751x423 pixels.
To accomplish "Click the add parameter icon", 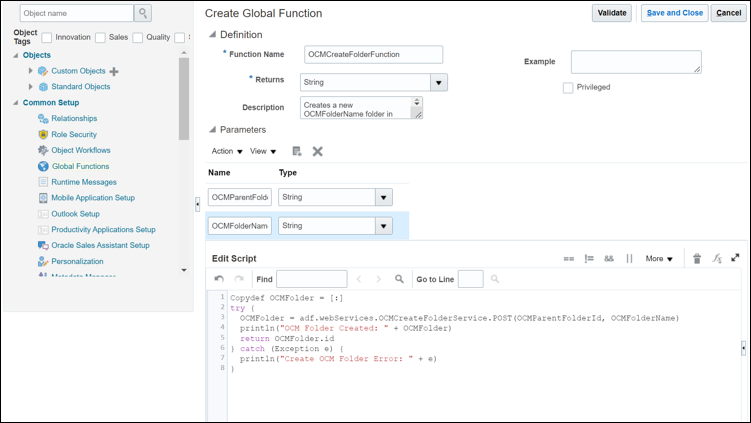I will (x=297, y=151).
